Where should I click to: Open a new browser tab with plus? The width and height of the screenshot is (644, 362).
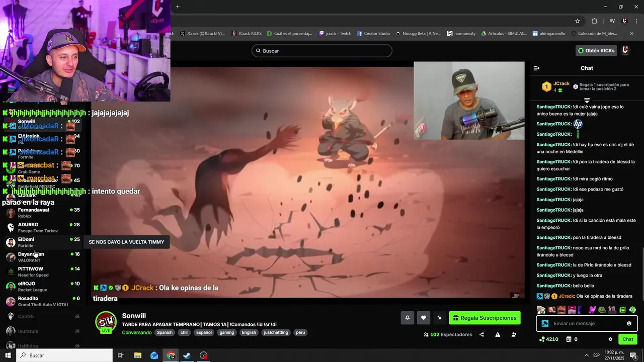pyautogui.click(x=178, y=7)
